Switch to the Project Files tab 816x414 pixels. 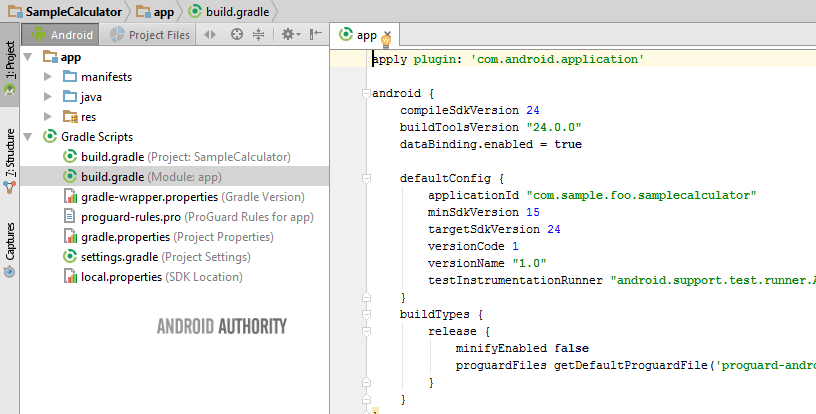149,35
